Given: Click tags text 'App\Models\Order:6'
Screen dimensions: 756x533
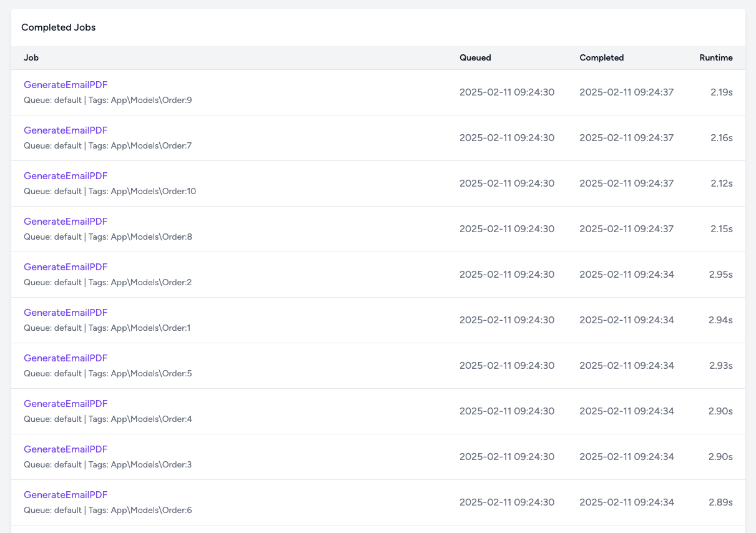Looking at the screenshot, I should (x=152, y=510).
